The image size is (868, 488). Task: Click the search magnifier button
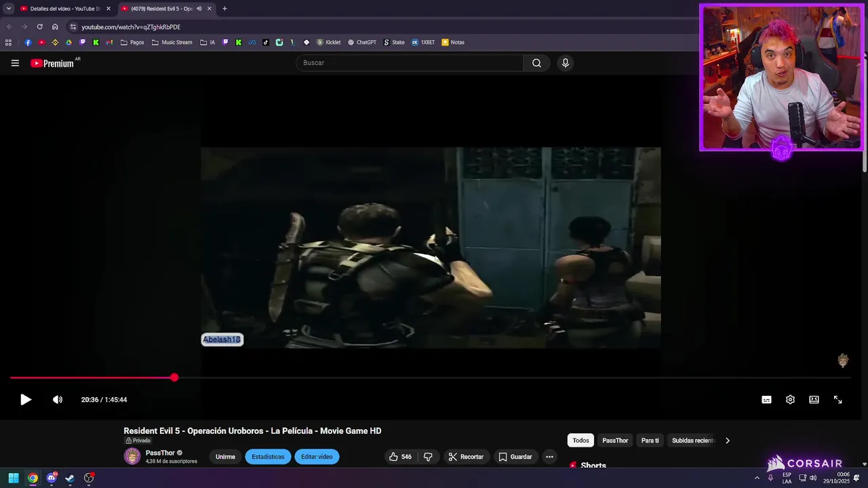(x=536, y=63)
